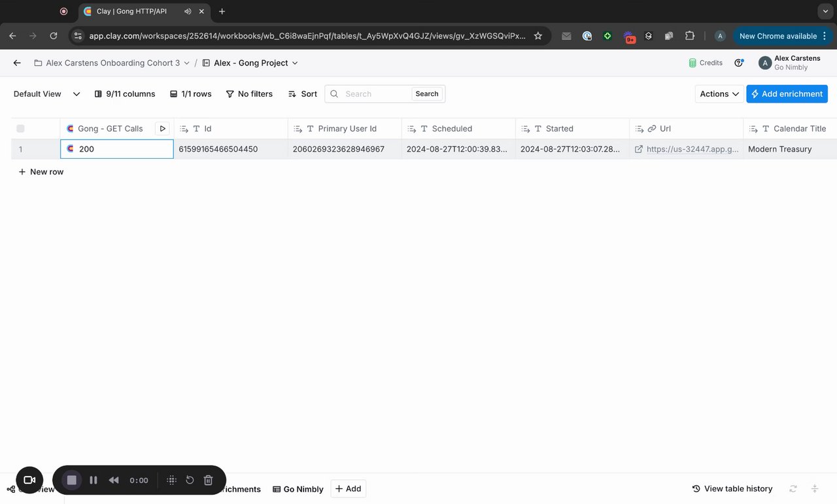The width and height of the screenshot is (837, 504).
Task: Open the Chrome Extensions puzzle icon
Action: point(690,36)
